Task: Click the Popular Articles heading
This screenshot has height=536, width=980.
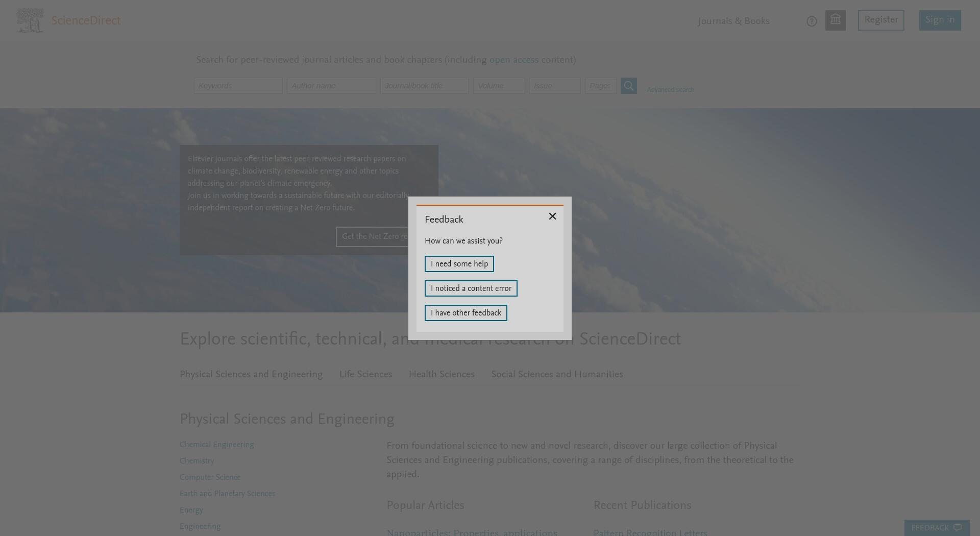Action: point(425,505)
